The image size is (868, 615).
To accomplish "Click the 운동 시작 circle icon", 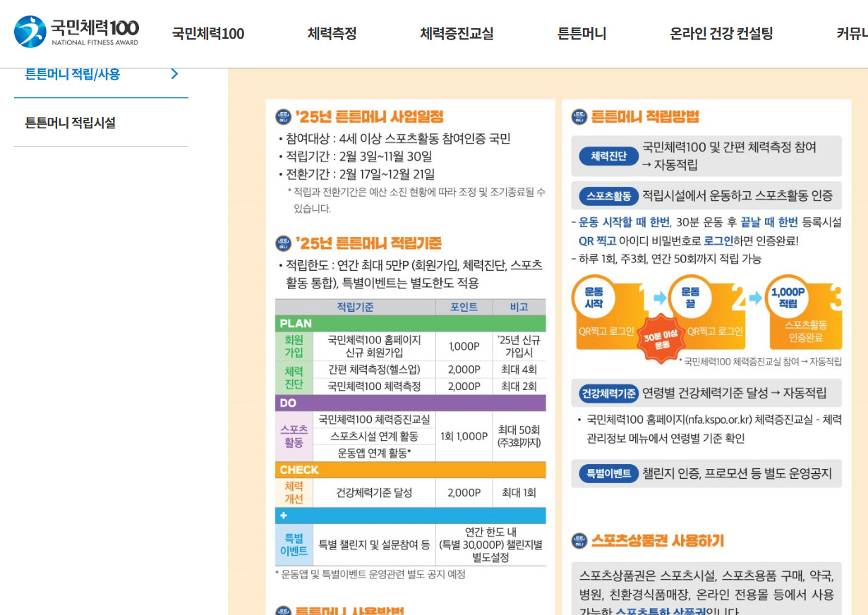I will coord(594,298).
